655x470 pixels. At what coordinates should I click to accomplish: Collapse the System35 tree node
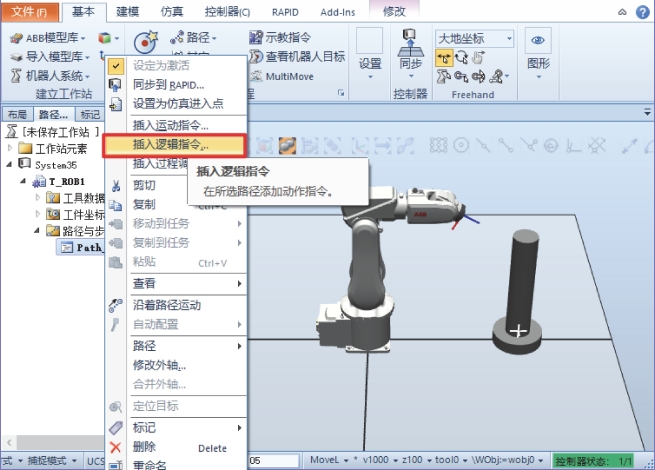pyautogui.click(x=9, y=164)
